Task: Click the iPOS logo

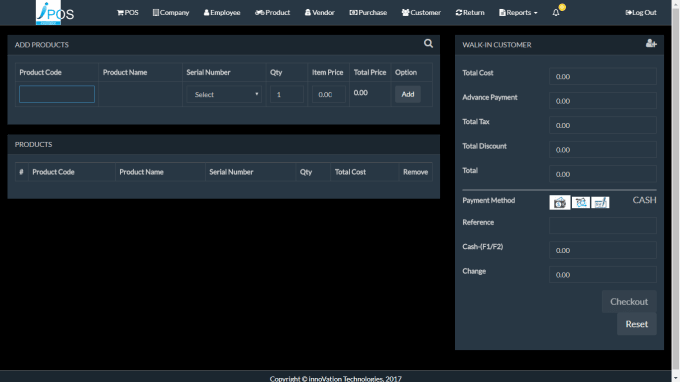Action: [55, 13]
